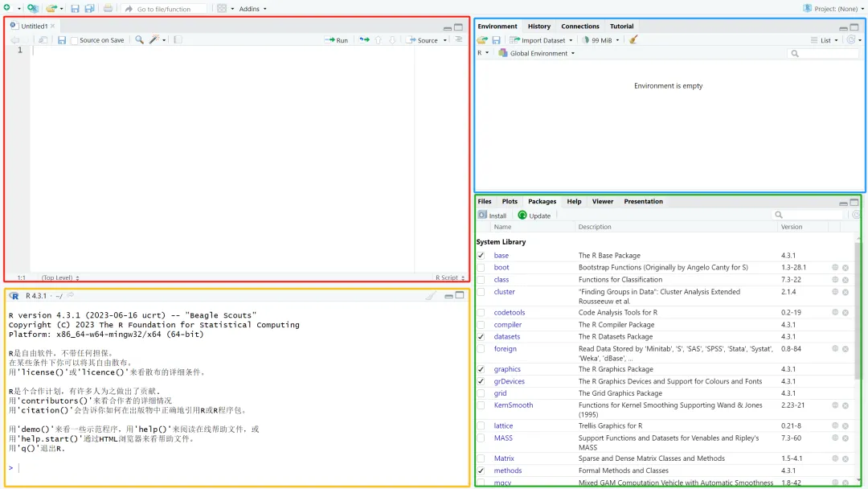Check the class package checkbox
The height and width of the screenshot is (489, 868).
pos(481,280)
